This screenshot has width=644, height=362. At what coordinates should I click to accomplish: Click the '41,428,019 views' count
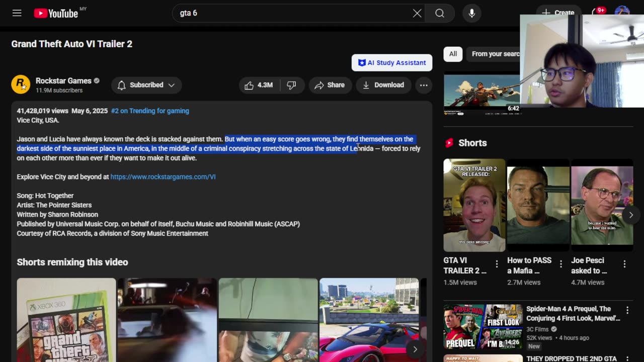(42, 111)
